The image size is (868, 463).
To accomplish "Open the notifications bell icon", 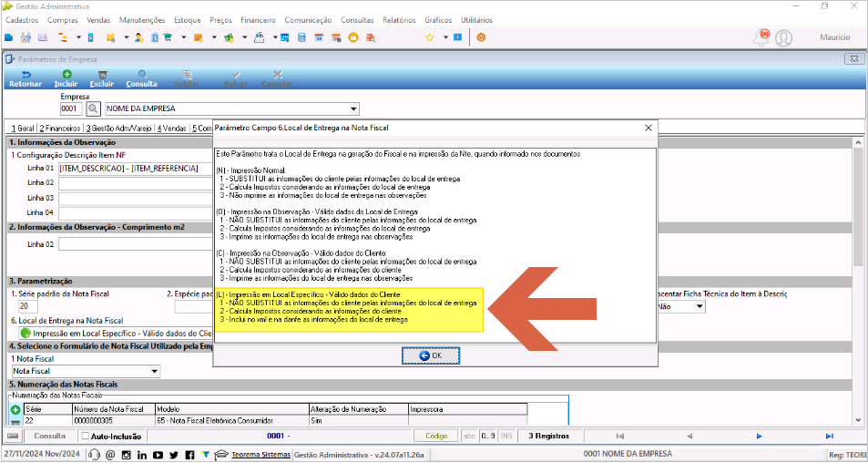I will click(761, 37).
